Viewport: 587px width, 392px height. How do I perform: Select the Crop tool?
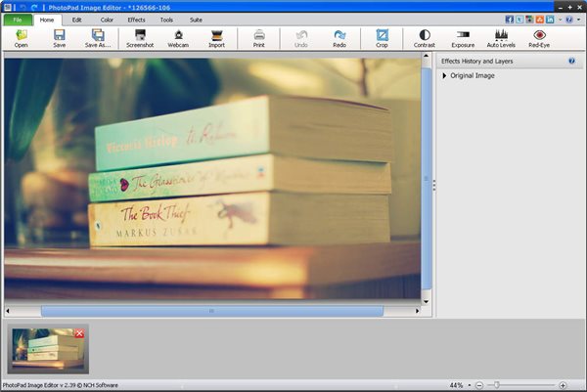click(382, 38)
